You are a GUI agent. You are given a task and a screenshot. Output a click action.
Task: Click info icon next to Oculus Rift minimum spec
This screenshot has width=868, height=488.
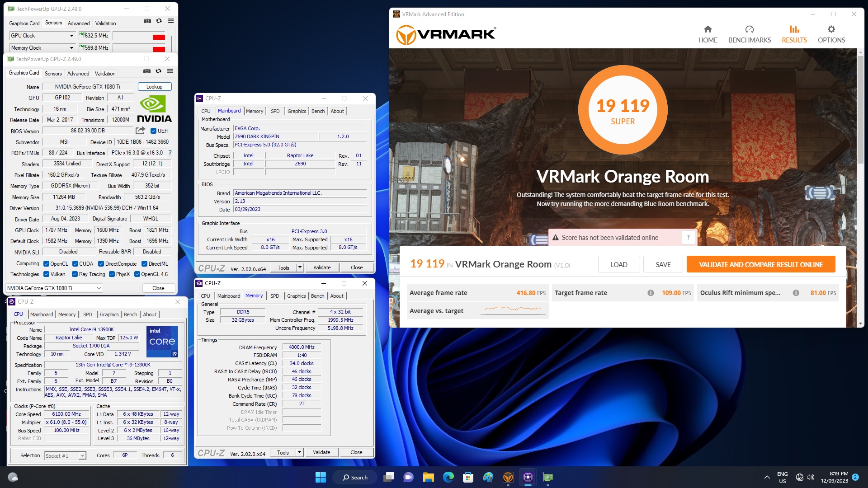(796, 293)
